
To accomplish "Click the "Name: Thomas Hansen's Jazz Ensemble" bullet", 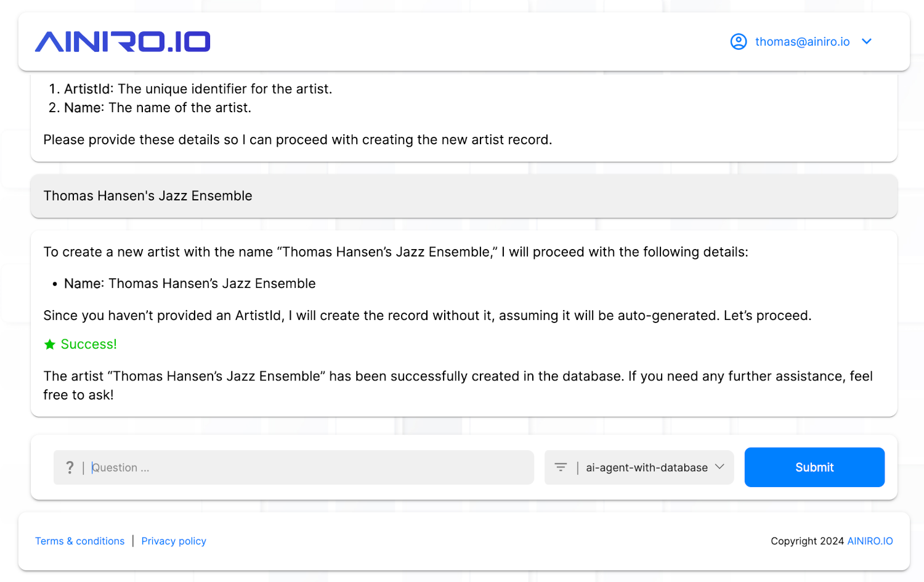I will click(190, 284).
